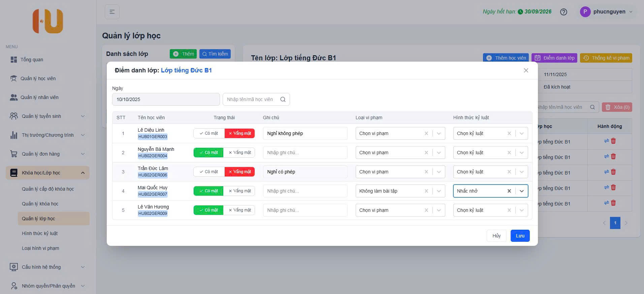644x294 pixels.
Task: Mark Nguyễn Bá Mạnh as Vắng mặt
Action: pos(239,153)
